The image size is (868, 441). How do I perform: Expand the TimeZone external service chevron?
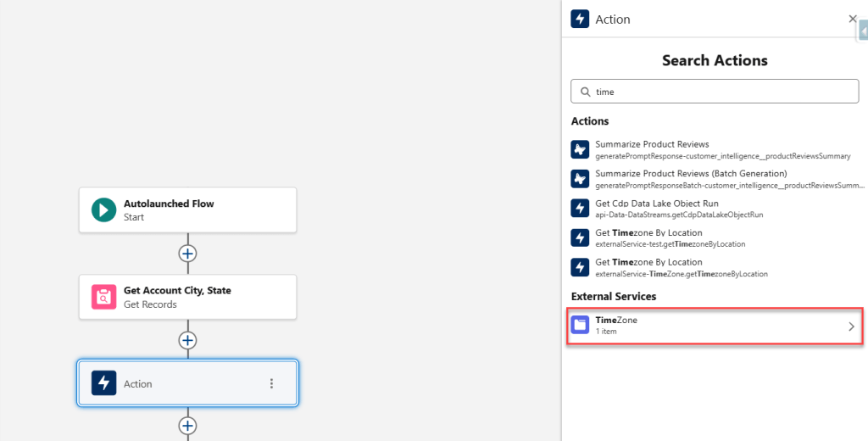pyautogui.click(x=851, y=326)
